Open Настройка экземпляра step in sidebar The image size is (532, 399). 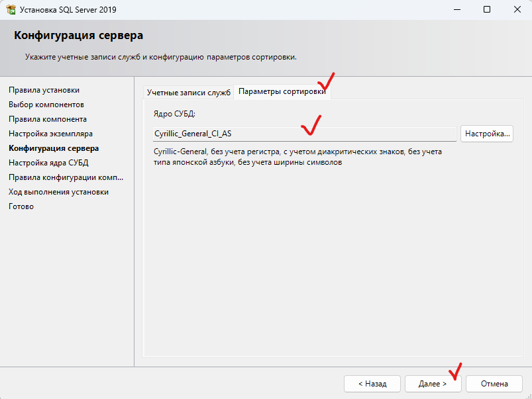[x=51, y=134]
